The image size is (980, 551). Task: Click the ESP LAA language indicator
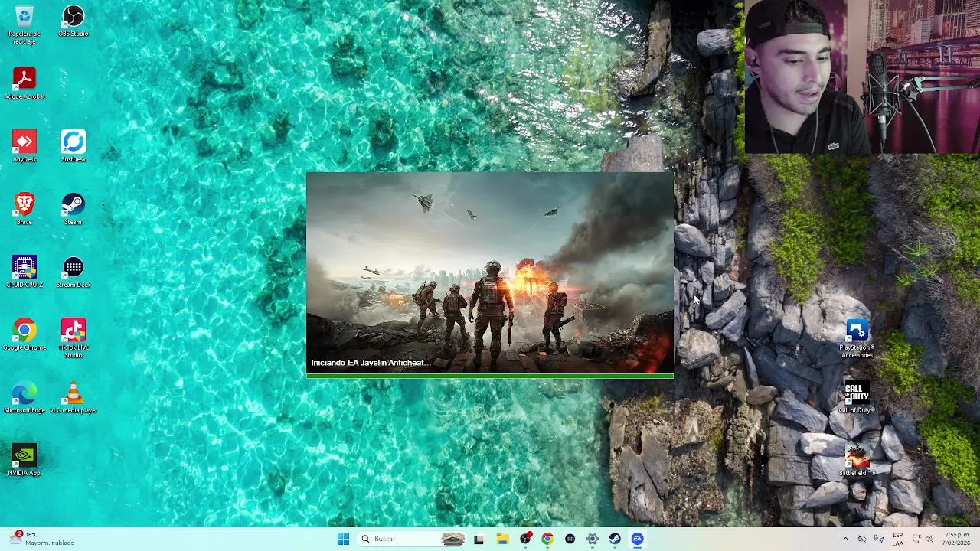(x=897, y=539)
